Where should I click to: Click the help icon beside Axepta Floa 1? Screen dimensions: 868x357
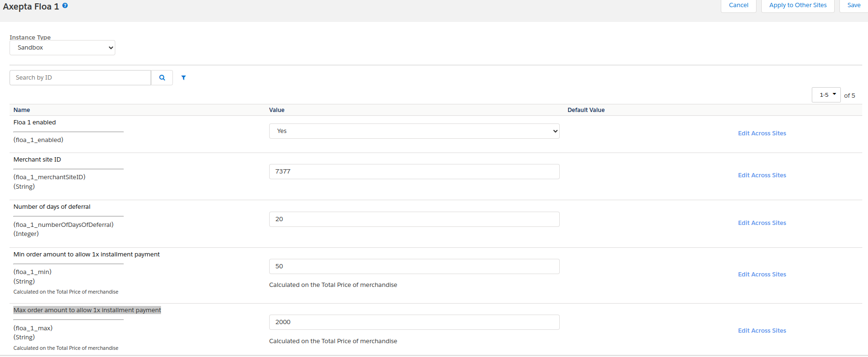point(65,6)
